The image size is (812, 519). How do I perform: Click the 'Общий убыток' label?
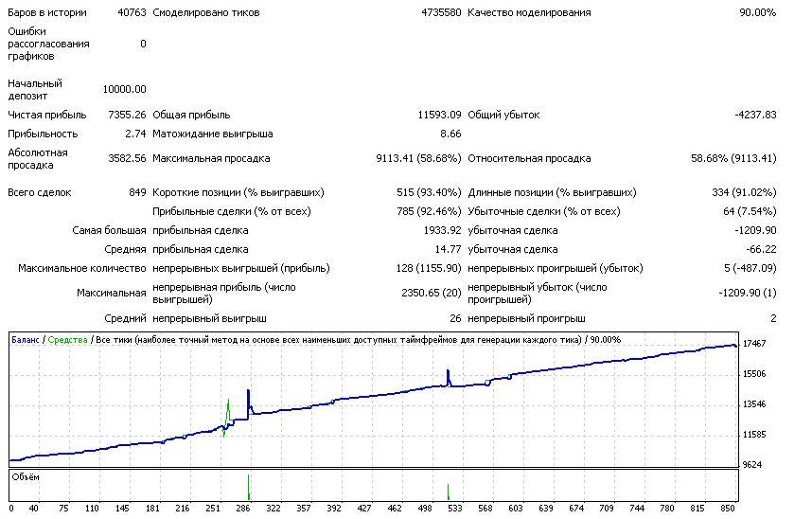[x=503, y=115]
